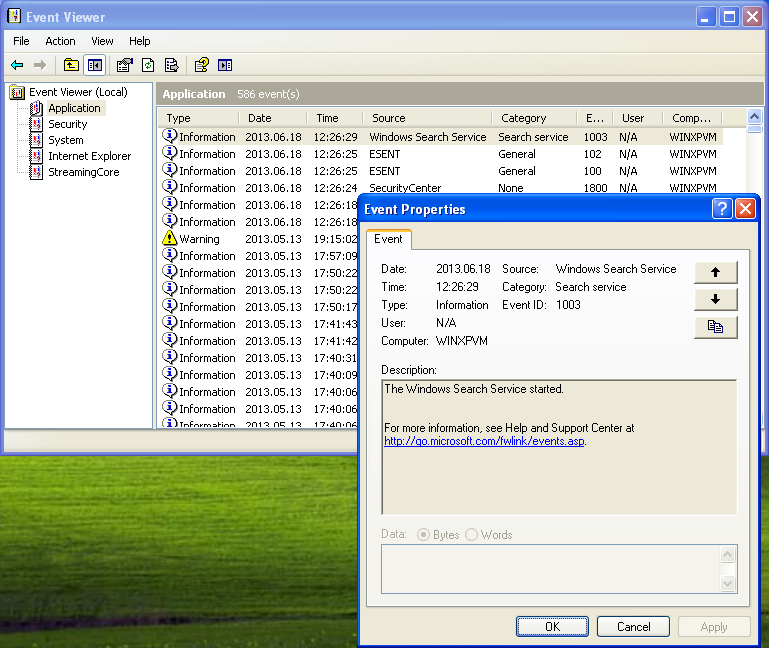Open Properties via toolbar icon
Screen dimensions: 769x648
125,65
